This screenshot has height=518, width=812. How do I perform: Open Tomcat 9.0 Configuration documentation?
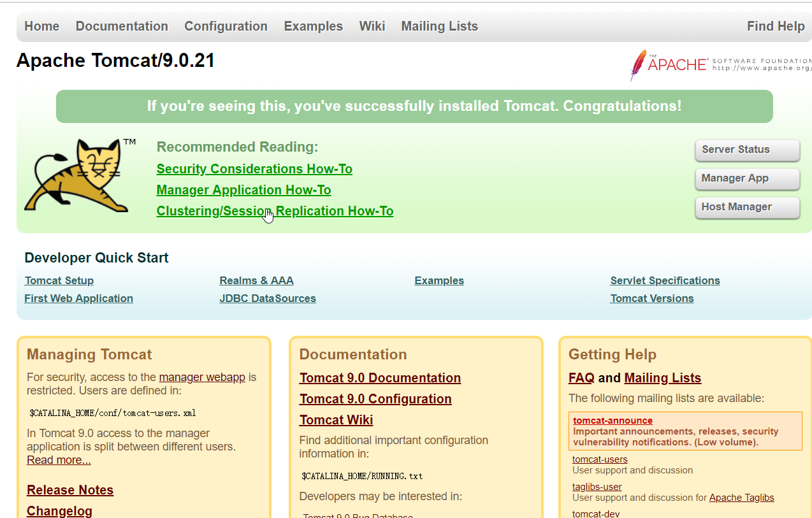(375, 399)
